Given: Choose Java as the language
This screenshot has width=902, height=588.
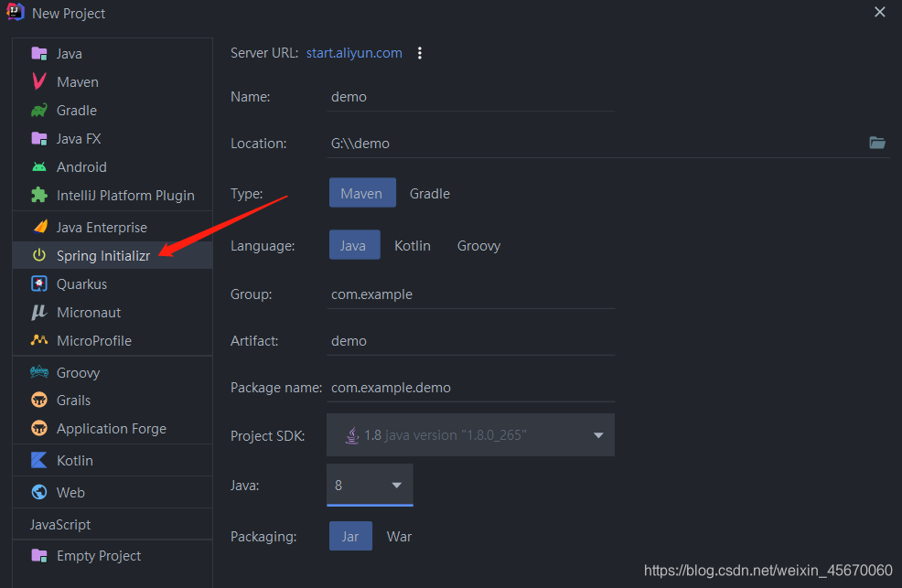Looking at the screenshot, I should point(354,245).
